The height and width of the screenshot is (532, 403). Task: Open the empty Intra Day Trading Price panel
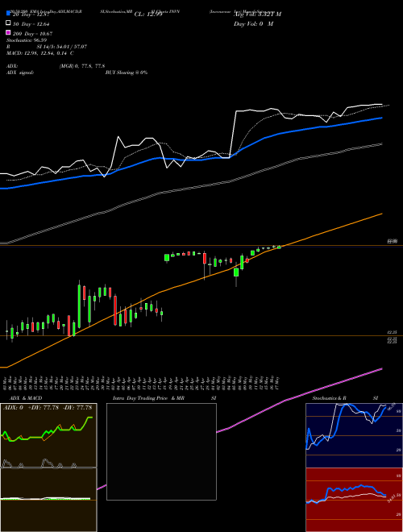pyautogui.click(x=161, y=451)
